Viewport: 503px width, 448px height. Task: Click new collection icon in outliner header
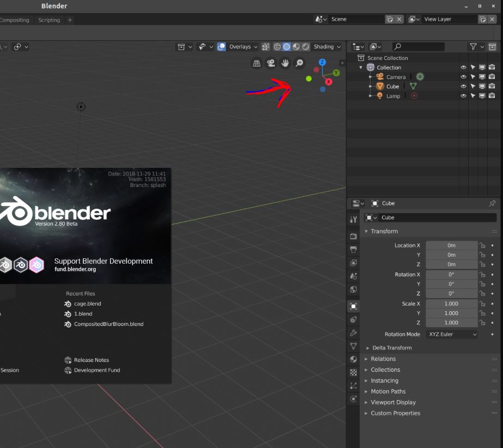pyautogui.click(x=492, y=47)
